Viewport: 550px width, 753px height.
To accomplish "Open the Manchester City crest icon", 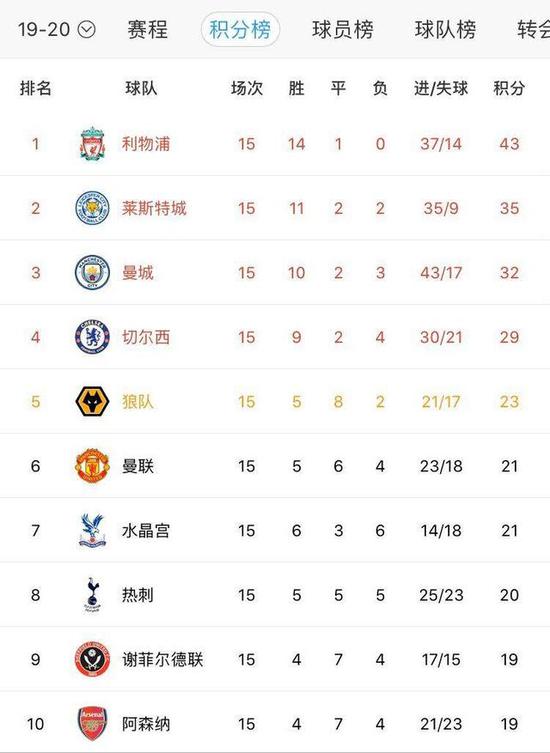I will tap(92, 272).
